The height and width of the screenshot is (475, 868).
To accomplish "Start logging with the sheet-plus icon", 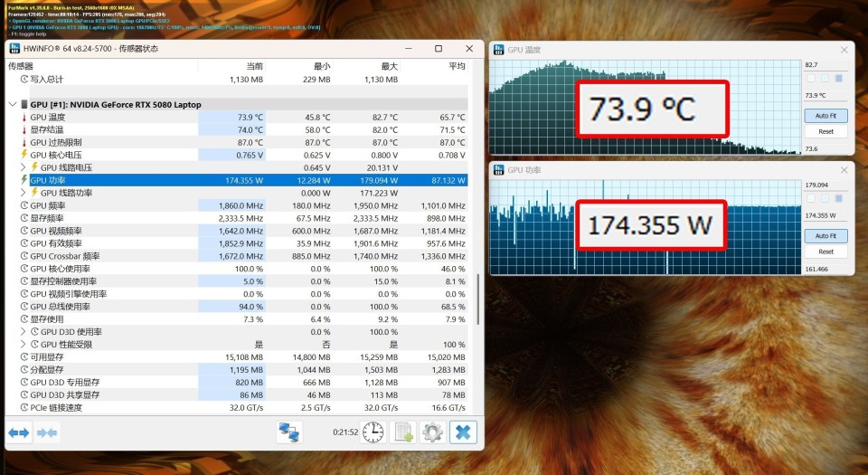I will tap(403, 432).
